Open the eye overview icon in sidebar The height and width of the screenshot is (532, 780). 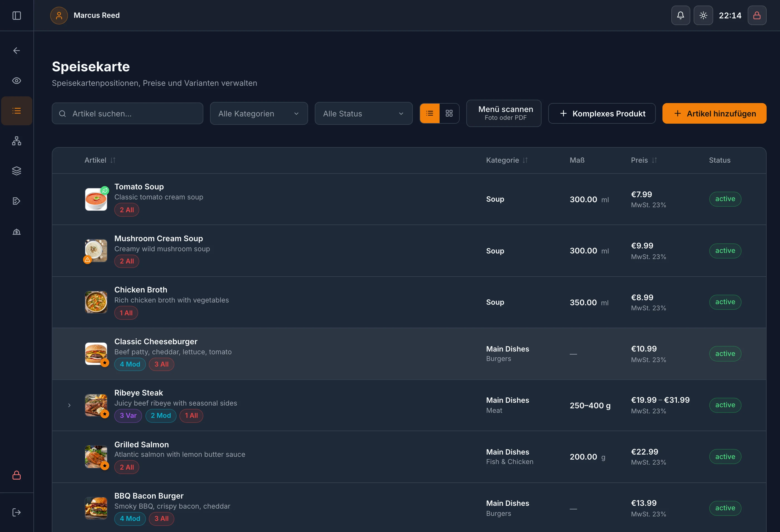coord(16,80)
